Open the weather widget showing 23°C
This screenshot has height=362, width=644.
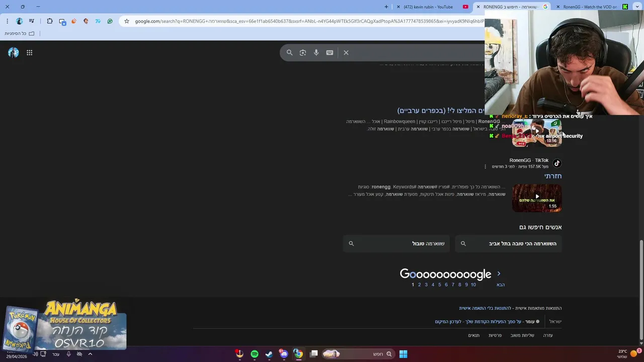point(628,354)
